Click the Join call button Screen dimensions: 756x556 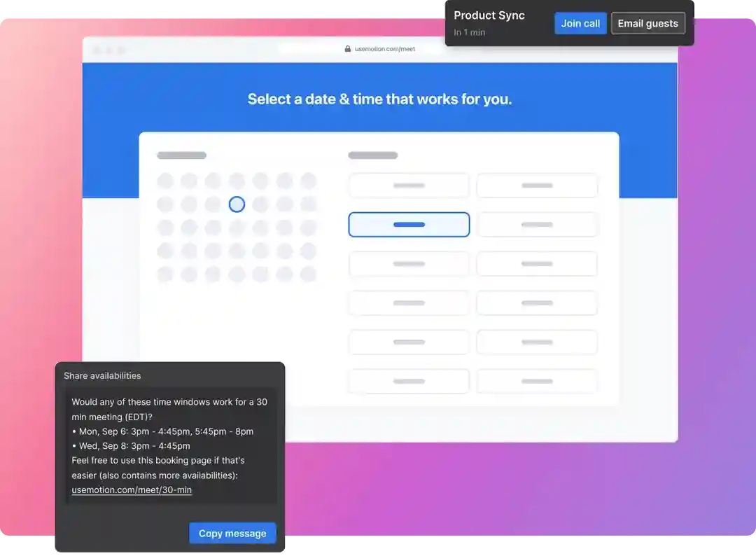(x=580, y=23)
